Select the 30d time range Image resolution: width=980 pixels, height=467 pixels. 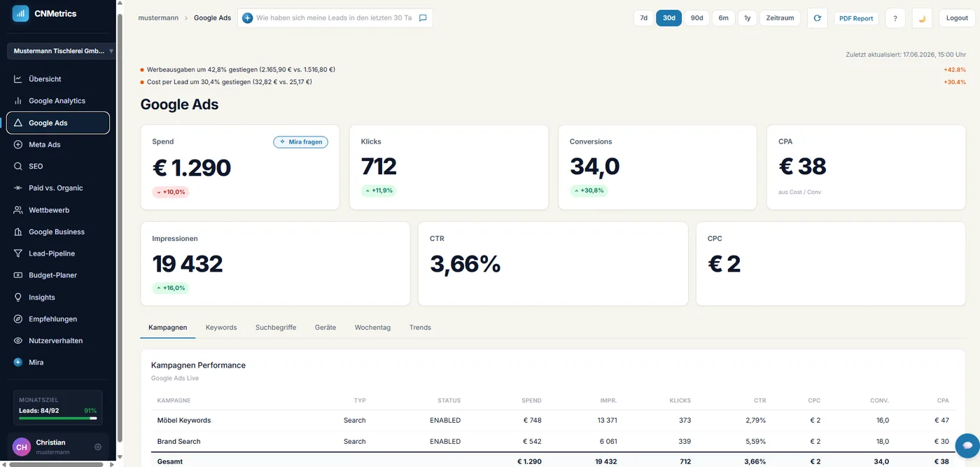coord(669,18)
